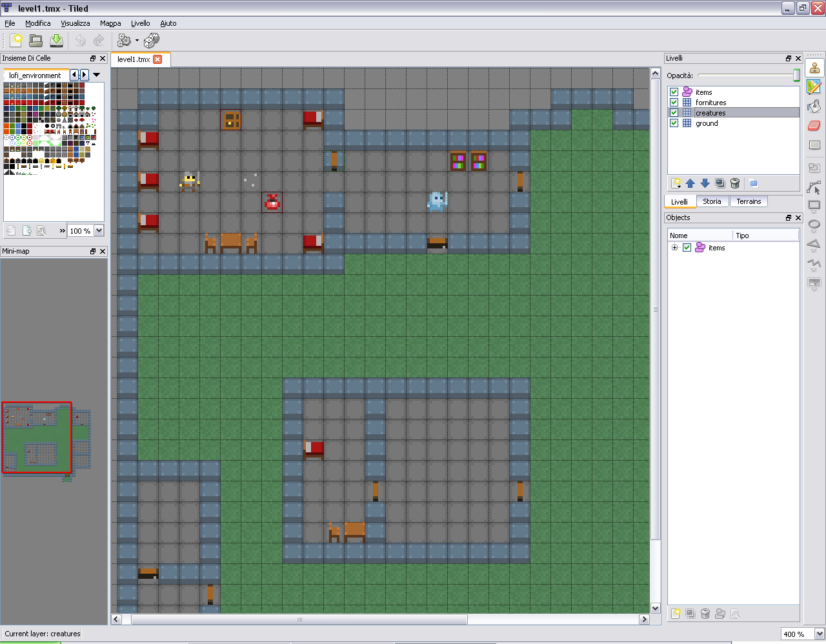Toggle visibility checkbox of fornitures layer
This screenshot has width=826, height=644.
tap(674, 103)
